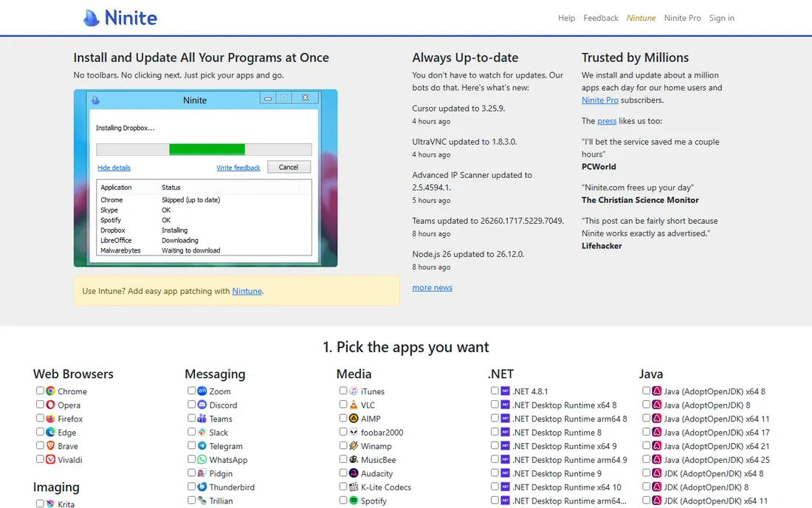The image size is (812, 508).
Task: Click the 'MusicBee' label
Action: tap(378, 460)
